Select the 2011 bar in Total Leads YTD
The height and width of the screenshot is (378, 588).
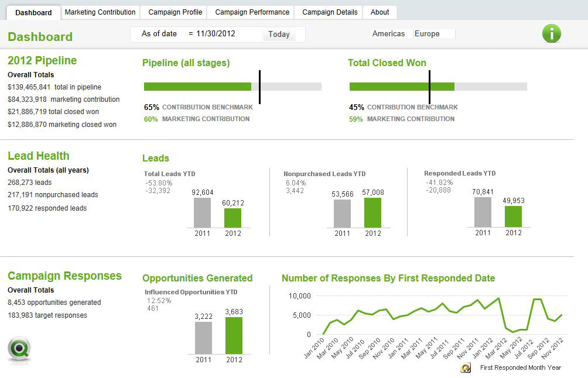tap(202, 212)
